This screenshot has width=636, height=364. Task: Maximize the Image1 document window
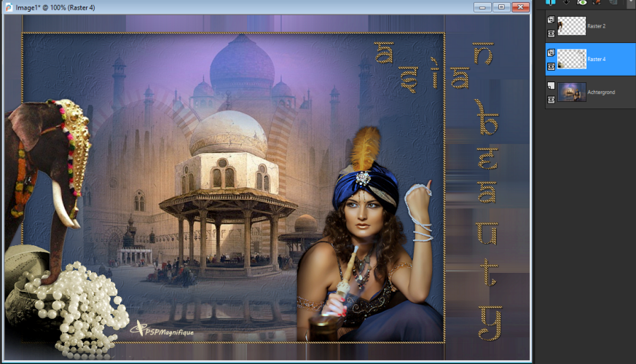[x=501, y=7]
